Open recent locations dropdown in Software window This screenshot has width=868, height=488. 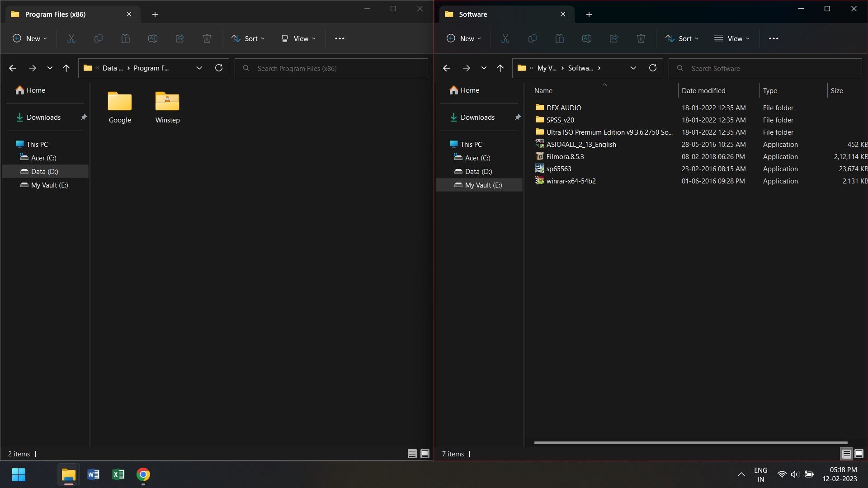(x=484, y=68)
